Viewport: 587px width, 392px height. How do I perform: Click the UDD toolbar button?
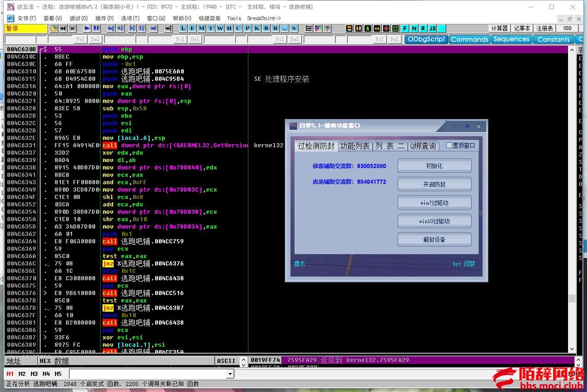(568, 28)
